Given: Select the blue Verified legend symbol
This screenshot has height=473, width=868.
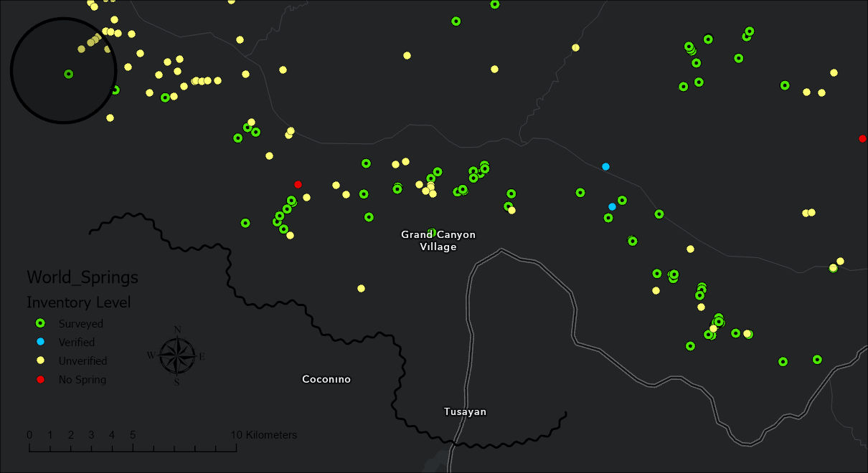Looking at the screenshot, I should tap(41, 343).
